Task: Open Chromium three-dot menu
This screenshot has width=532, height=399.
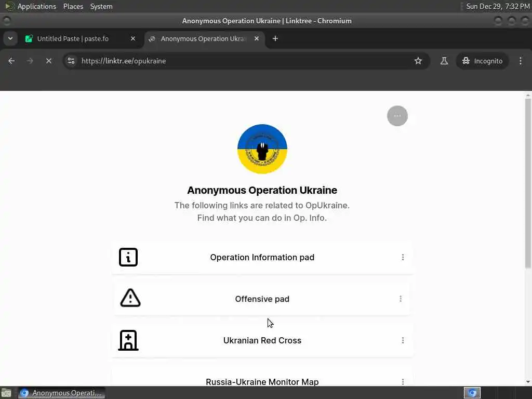Action: click(521, 61)
